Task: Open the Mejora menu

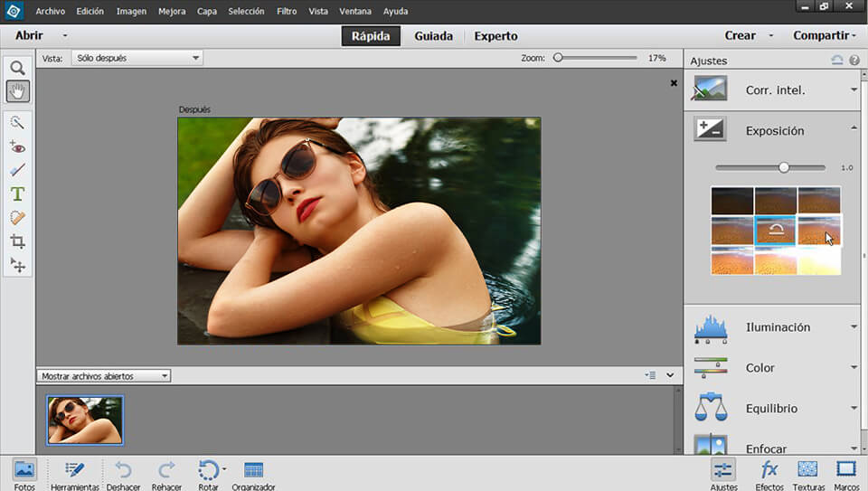Action: pyautogui.click(x=172, y=11)
